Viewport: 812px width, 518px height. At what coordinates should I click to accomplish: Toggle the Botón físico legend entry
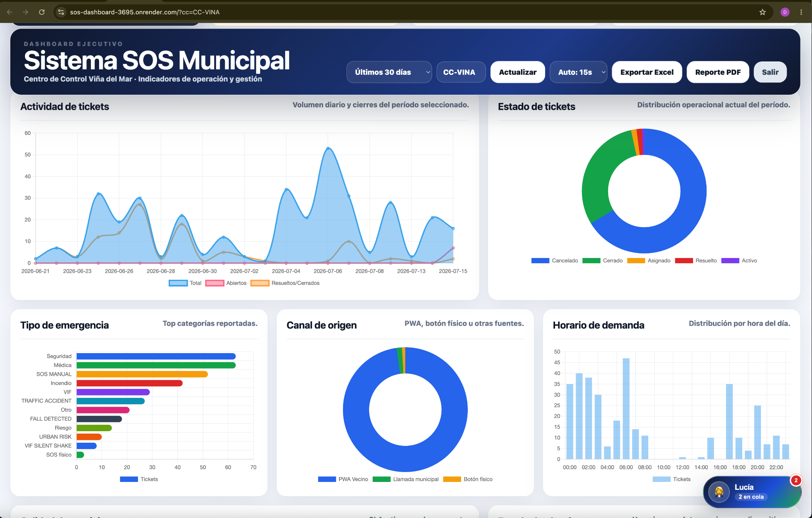pos(468,479)
